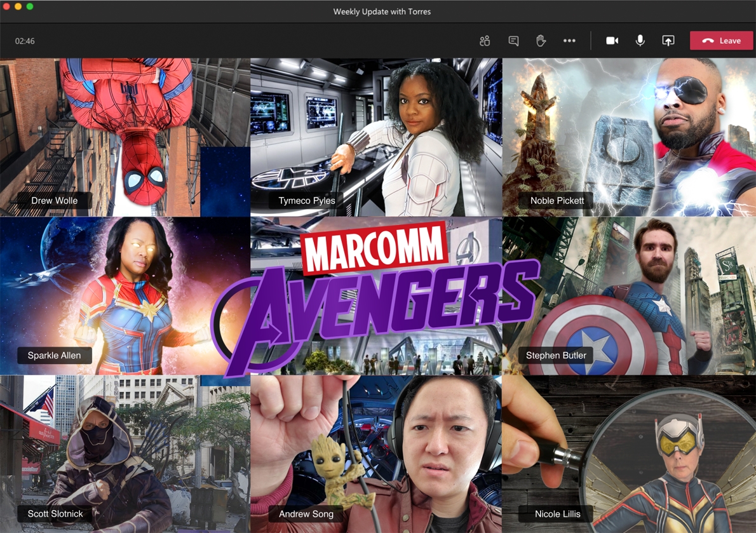Select Tymeco Pyles' video tile
The image size is (756, 533).
tap(376, 137)
